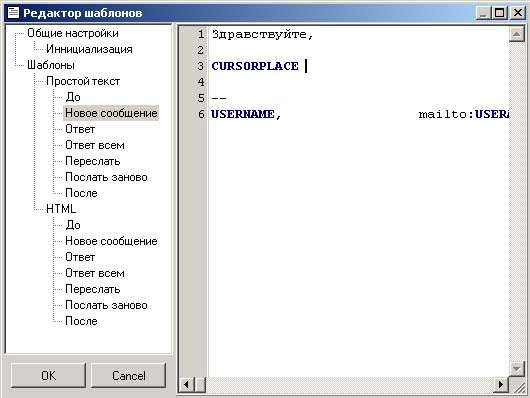Click the horizontal scrollbar right arrow

click(x=501, y=384)
